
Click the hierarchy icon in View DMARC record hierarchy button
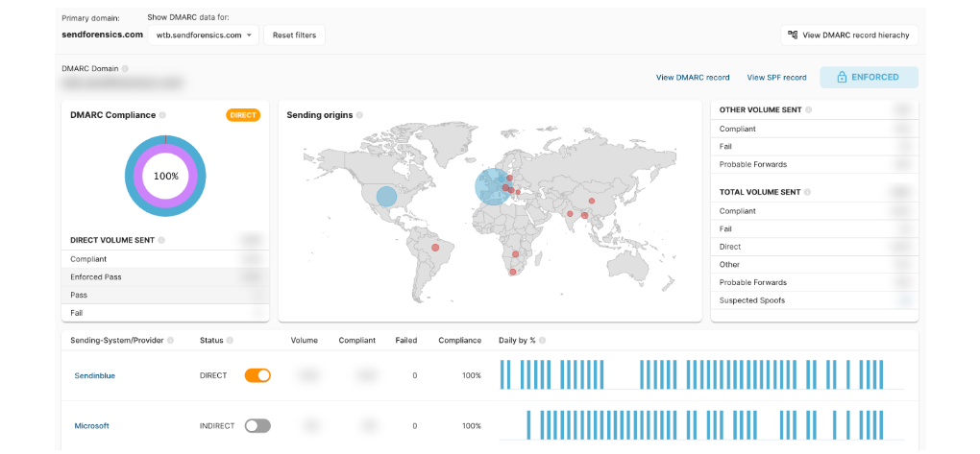point(793,35)
